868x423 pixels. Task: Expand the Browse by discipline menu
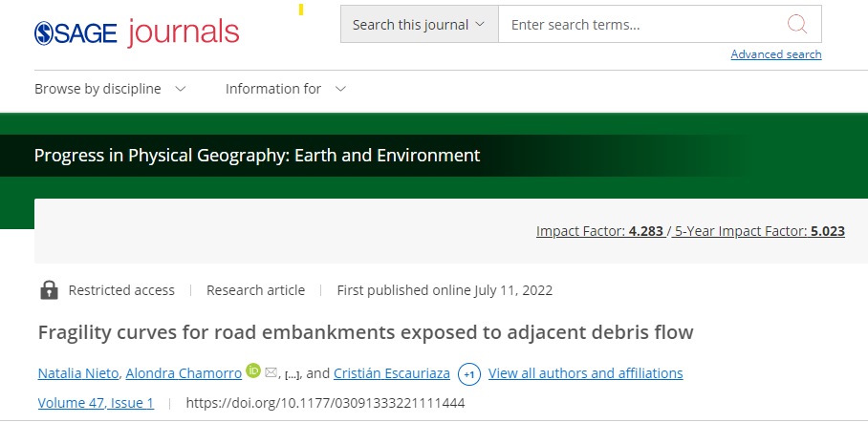110,89
